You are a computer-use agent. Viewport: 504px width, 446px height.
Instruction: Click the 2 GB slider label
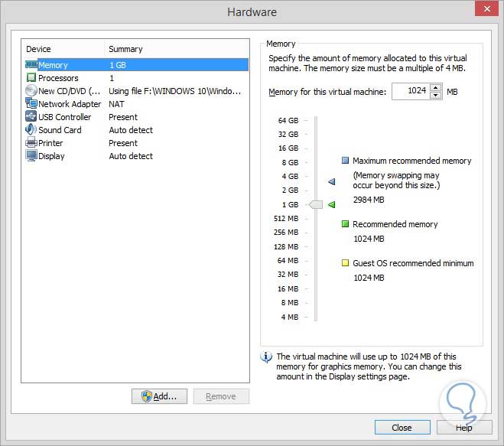click(x=291, y=190)
